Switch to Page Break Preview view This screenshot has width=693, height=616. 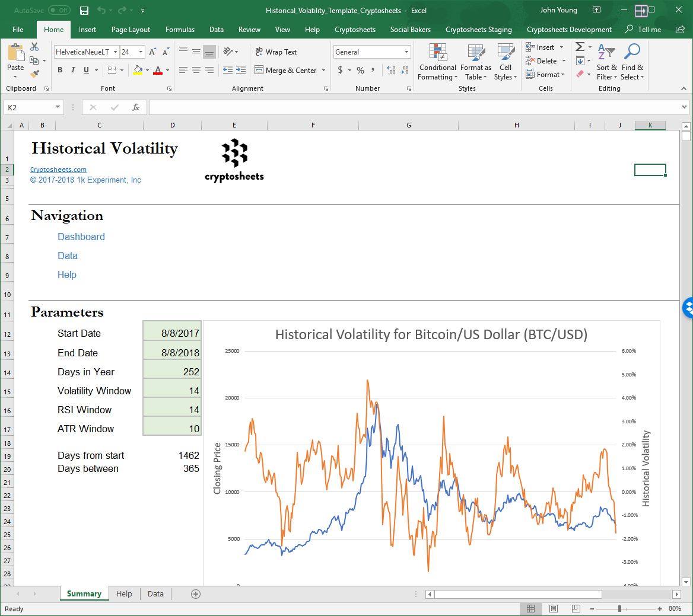click(576, 608)
